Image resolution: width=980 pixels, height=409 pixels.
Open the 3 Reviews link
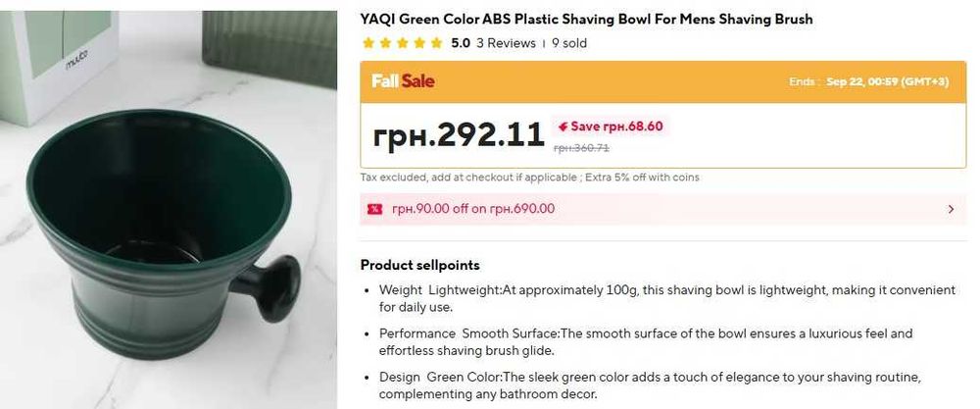506,43
